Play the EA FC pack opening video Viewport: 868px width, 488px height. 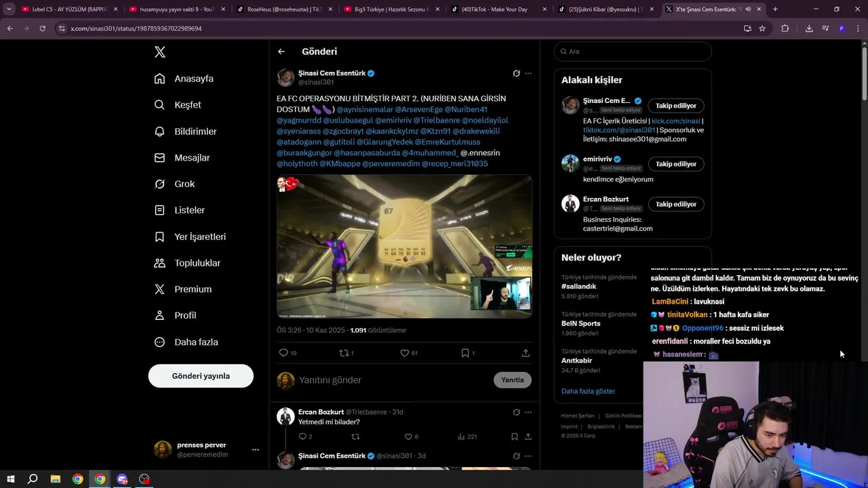click(x=404, y=247)
